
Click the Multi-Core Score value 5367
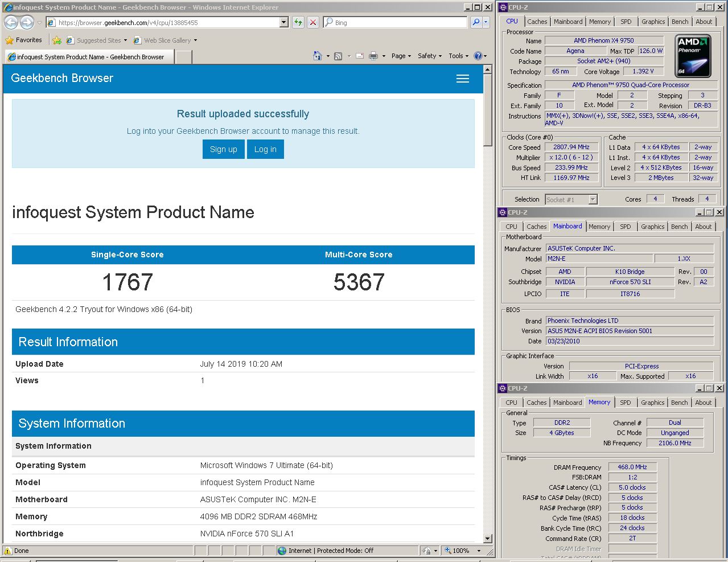pos(359,282)
